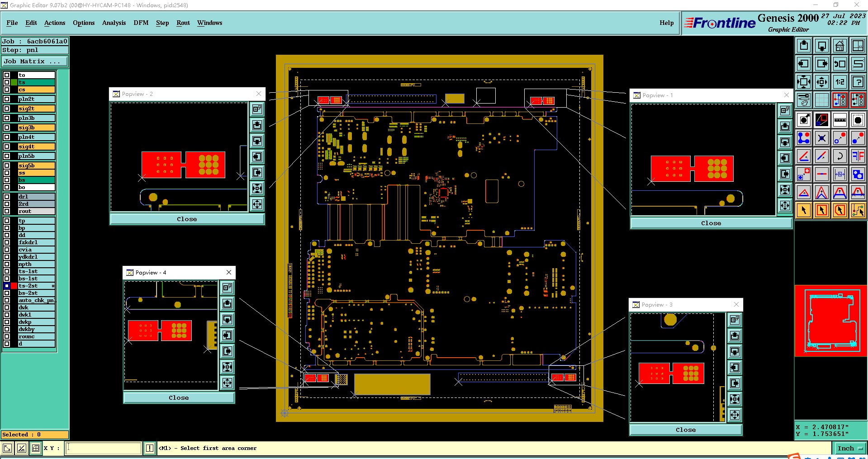Click the coordinate-entry grid icon beside X Y

36,448
